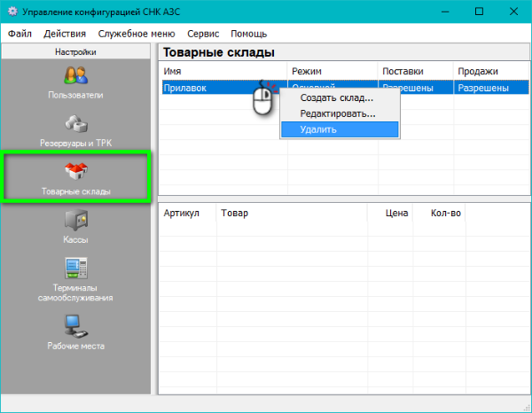Screen dimensions: 532x413
Task: Open the Служебное меню menu
Action: (x=137, y=34)
